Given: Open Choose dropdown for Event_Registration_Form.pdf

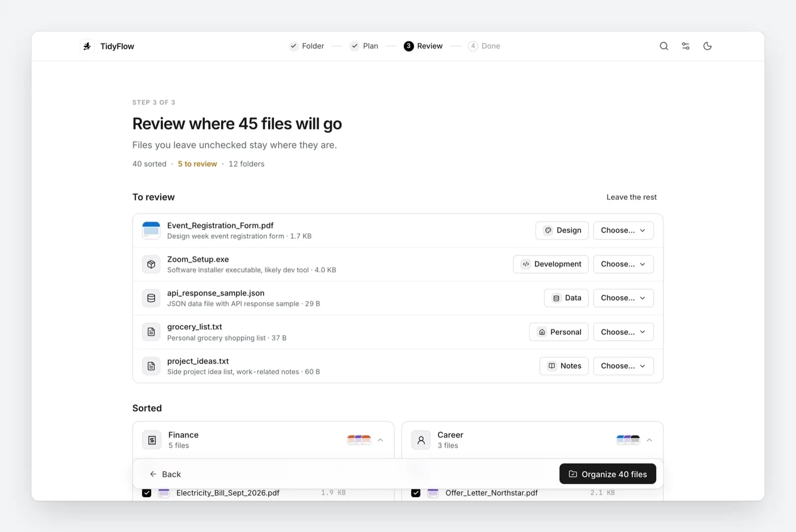Looking at the screenshot, I should 623,231.
